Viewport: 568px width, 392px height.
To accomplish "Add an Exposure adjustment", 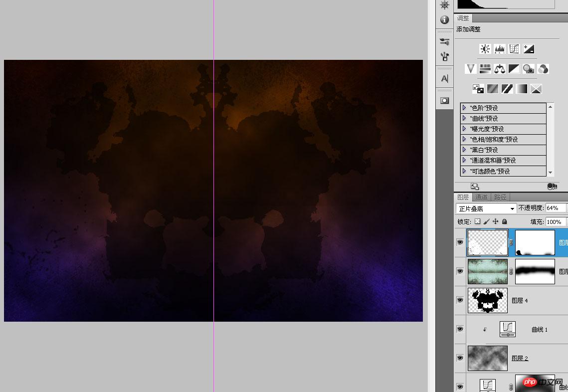I will click(x=529, y=49).
